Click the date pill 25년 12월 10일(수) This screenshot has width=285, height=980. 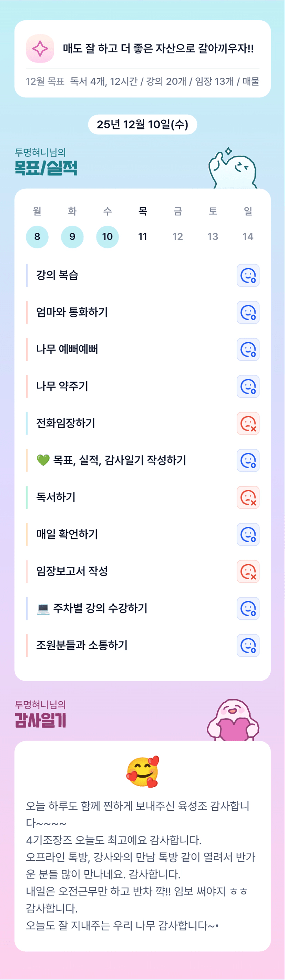(143, 124)
